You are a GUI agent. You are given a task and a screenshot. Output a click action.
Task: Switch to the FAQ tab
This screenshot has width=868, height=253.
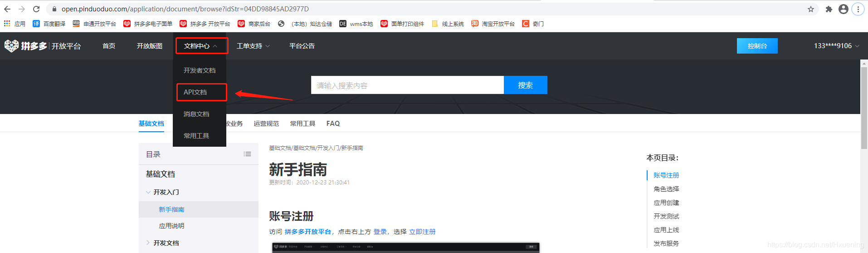(x=333, y=124)
